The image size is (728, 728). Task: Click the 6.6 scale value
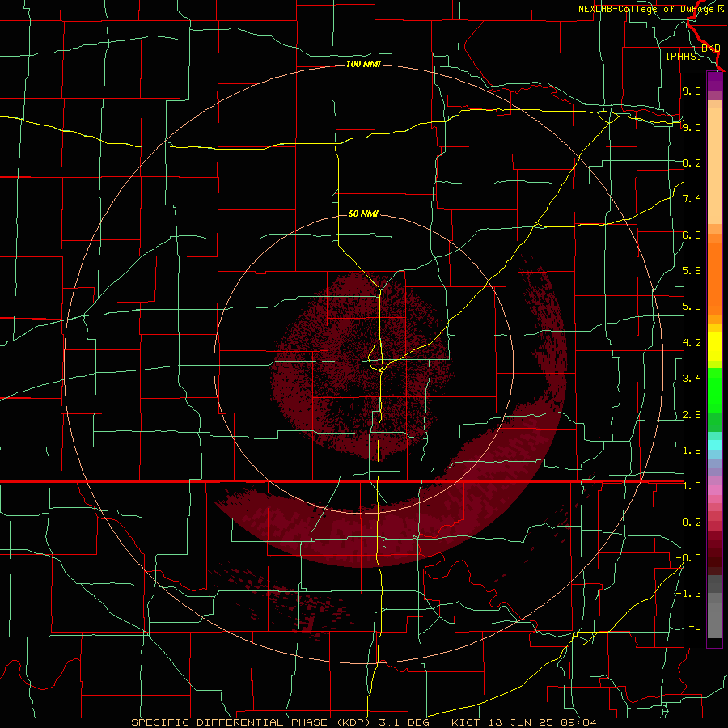pos(692,235)
